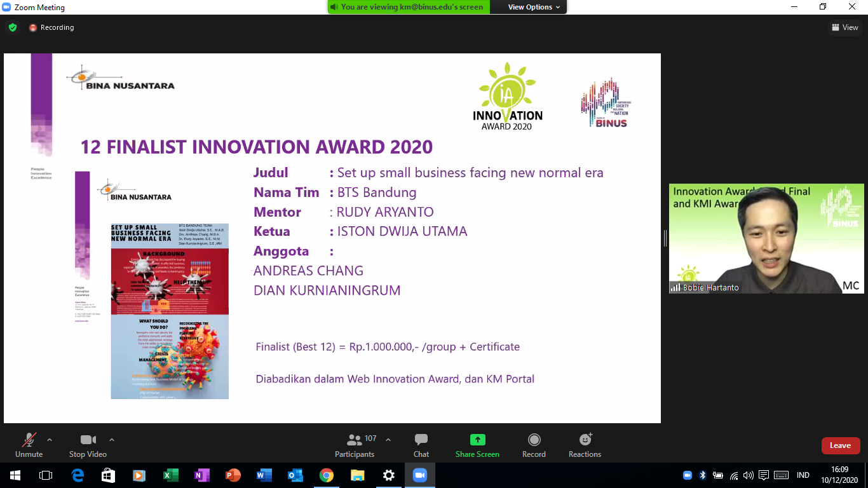Image resolution: width=868 pixels, height=488 pixels.
Task: Click the green Share Screen icon
Action: (477, 440)
